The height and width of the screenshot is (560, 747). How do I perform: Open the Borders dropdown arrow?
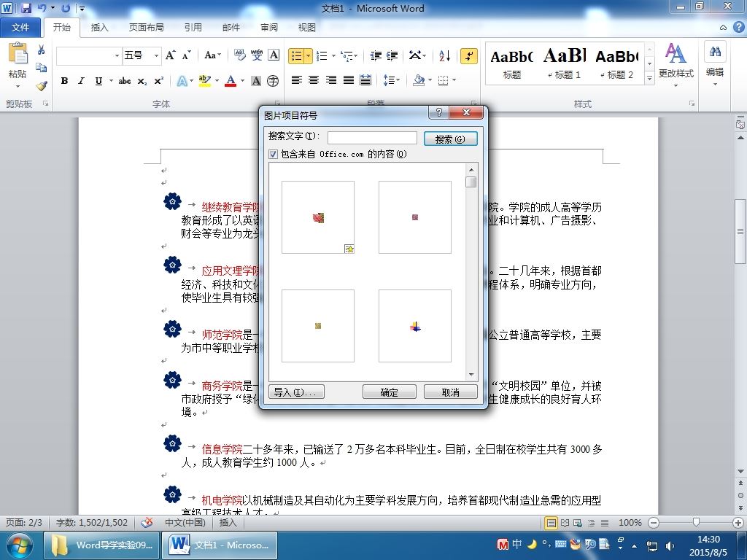pyautogui.click(x=454, y=80)
